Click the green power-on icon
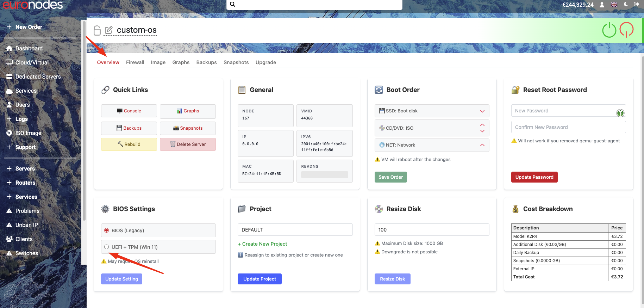Viewport: 644px width, 308px height. coord(609,30)
